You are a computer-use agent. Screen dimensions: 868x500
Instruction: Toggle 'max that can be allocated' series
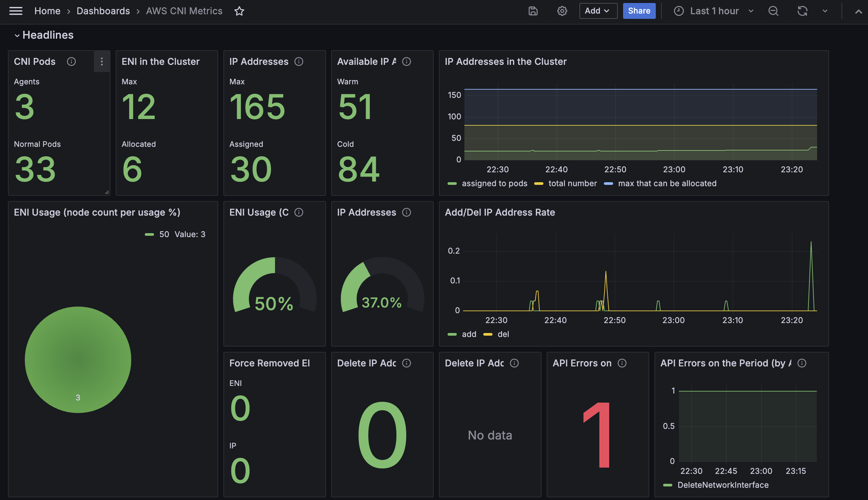[667, 184]
